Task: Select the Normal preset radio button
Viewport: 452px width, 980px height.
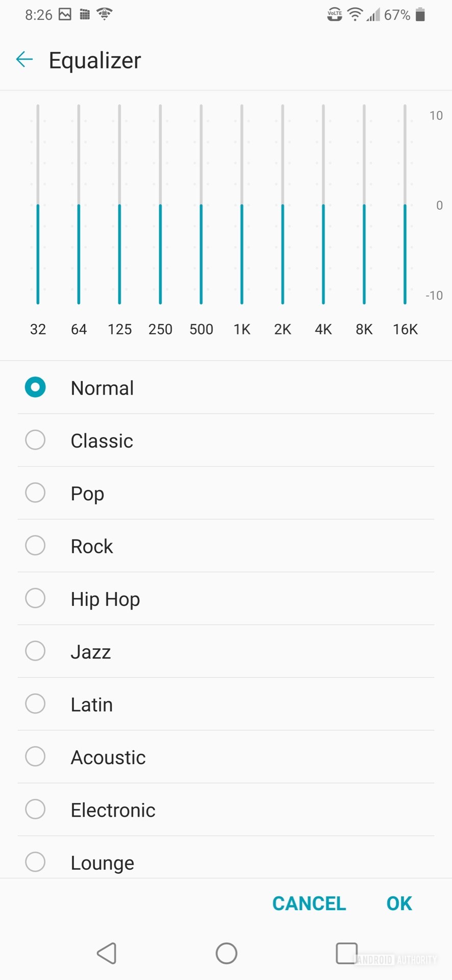Action: coord(35,387)
